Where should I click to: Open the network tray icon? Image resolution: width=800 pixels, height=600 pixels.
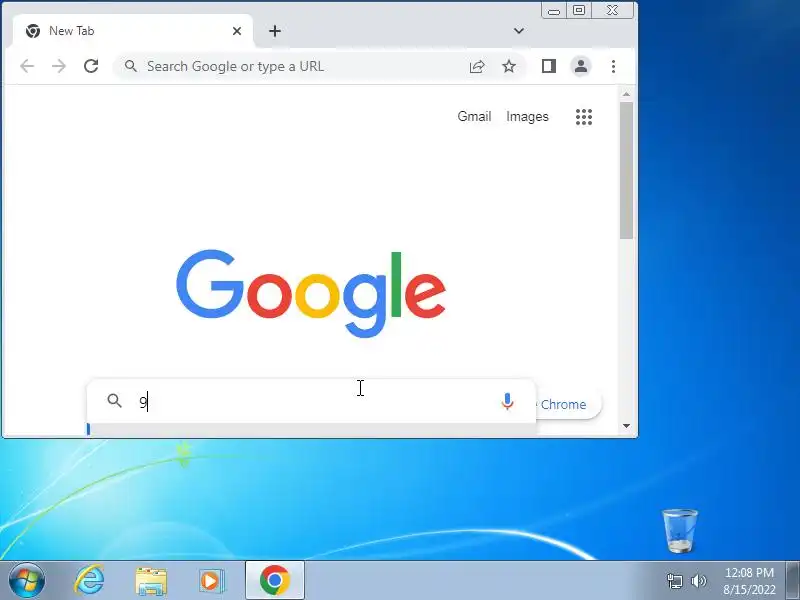pyautogui.click(x=674, y=581)
